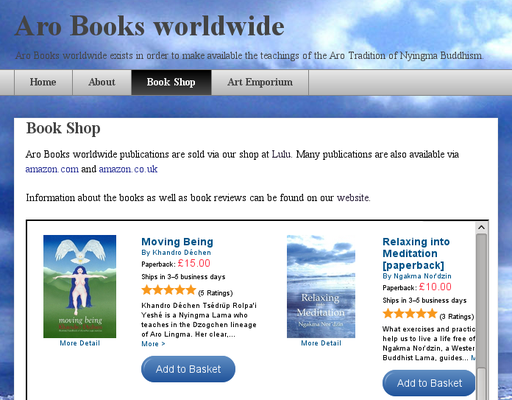Open the About navigation tab
Image resolution: width=512 pixels, height=400 pixels.
(x=102, y=82)
